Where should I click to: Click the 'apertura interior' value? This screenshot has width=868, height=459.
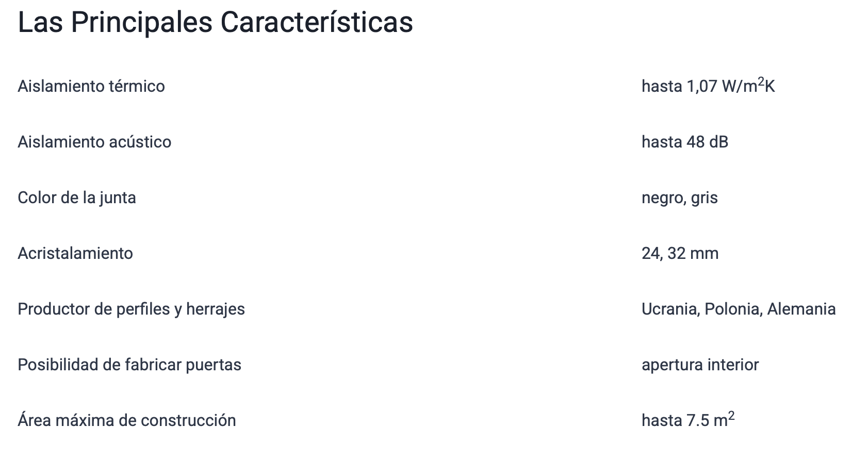[700, 365]
